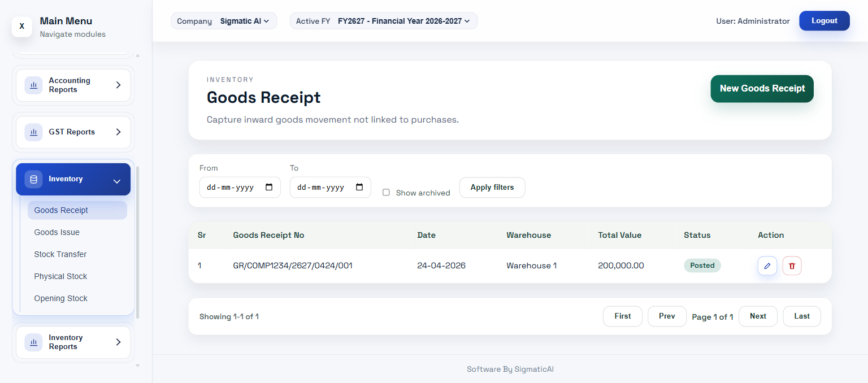Click receipt number GR/COMP1234/2627/0424/001
The height and width of the screenshot is (383, 868).
tap(293, 266)
